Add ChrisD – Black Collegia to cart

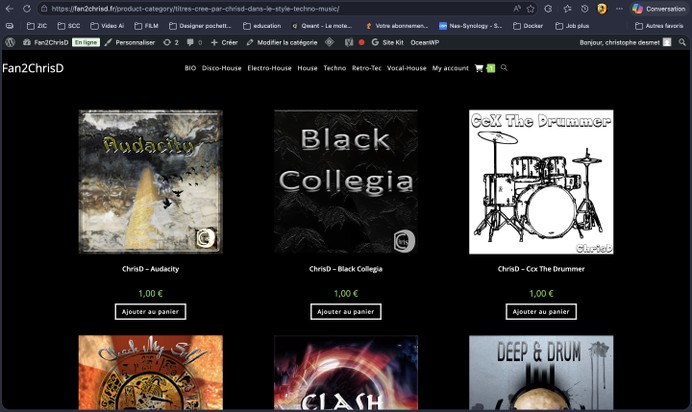345,312
